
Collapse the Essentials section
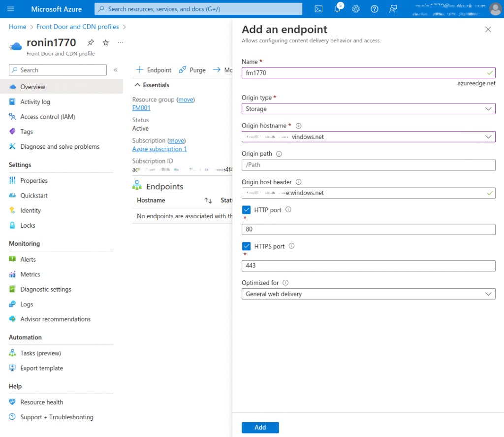152,85
